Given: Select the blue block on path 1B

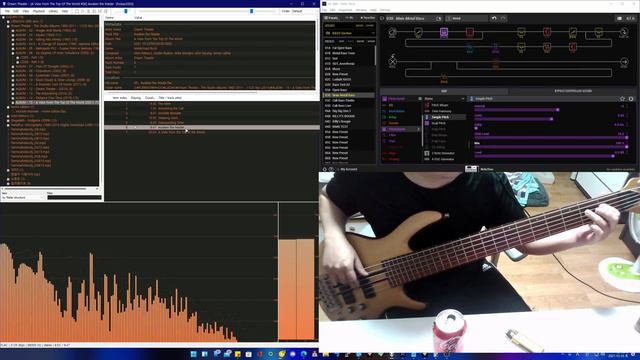Looking at the screenshot, I should pos(469,48).
